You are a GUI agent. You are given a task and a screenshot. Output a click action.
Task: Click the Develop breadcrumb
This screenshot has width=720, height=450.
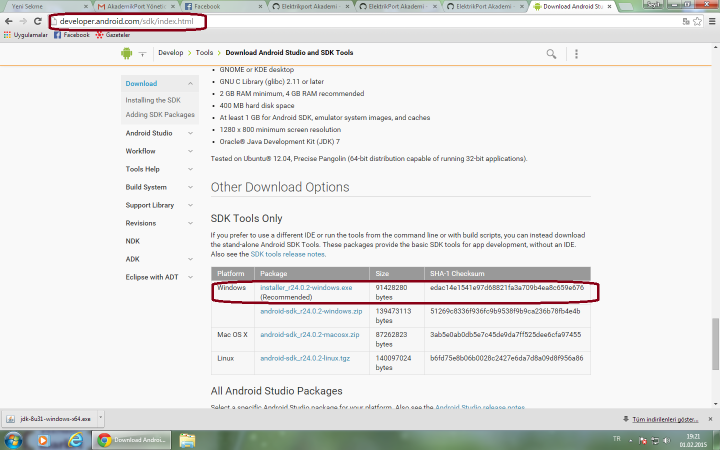click(x=170, y=53)
